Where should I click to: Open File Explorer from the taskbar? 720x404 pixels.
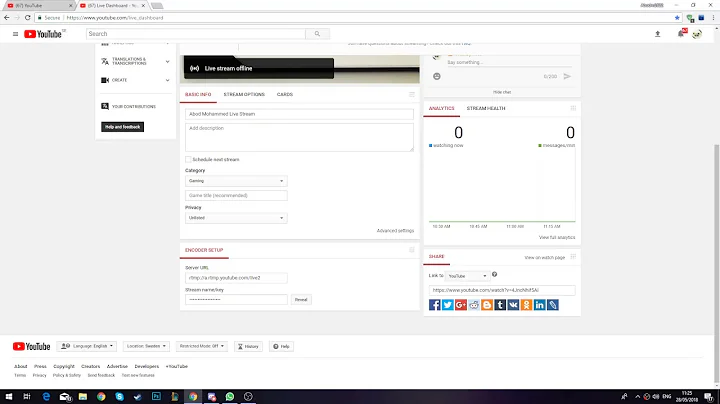[x=83, y=397]
